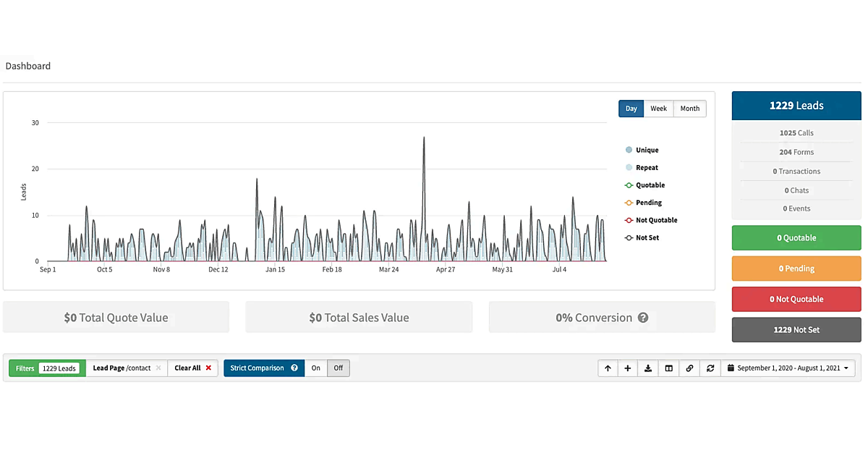Click the refresh icon
The height and width of the screenshot is (456, 868).
[710, 368]
